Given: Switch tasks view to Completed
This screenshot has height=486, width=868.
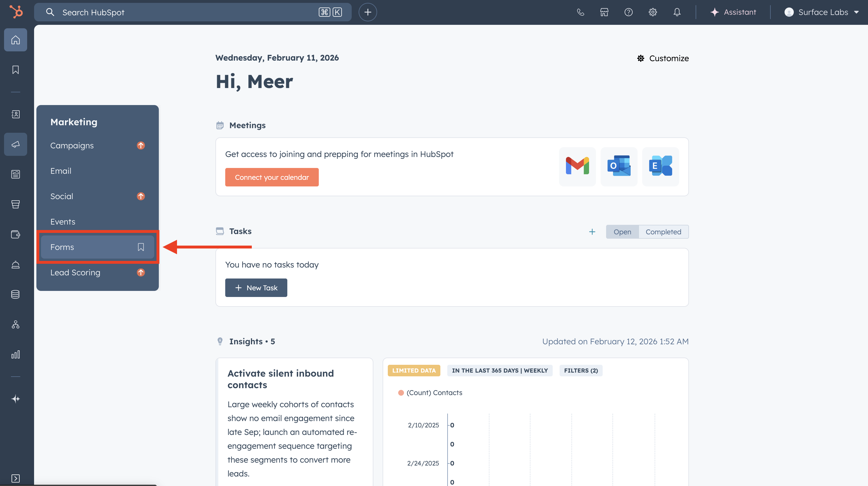Looking at the screenshot, I should 663,232.
